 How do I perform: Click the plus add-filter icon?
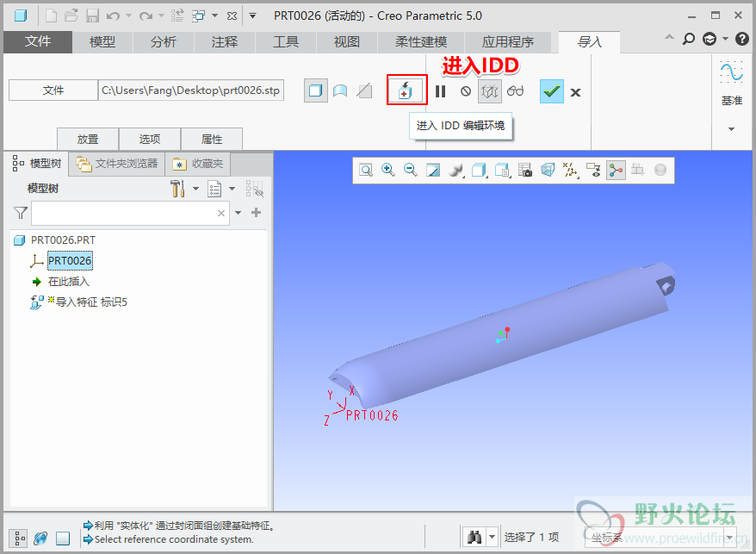coord(256,212)
